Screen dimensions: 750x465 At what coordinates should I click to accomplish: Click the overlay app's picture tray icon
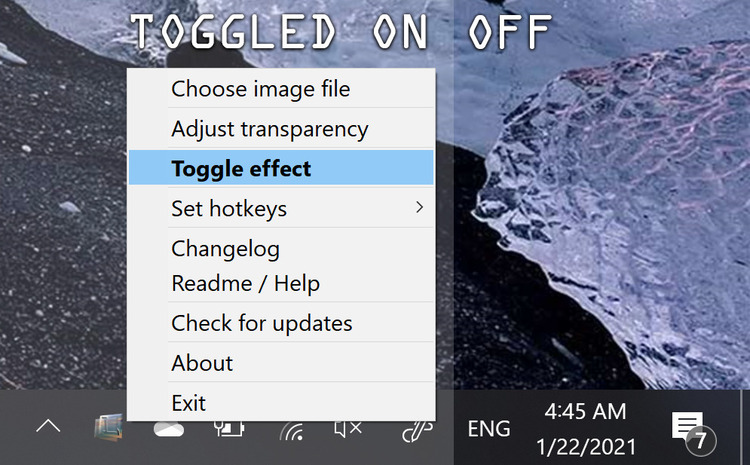[109, 427]
